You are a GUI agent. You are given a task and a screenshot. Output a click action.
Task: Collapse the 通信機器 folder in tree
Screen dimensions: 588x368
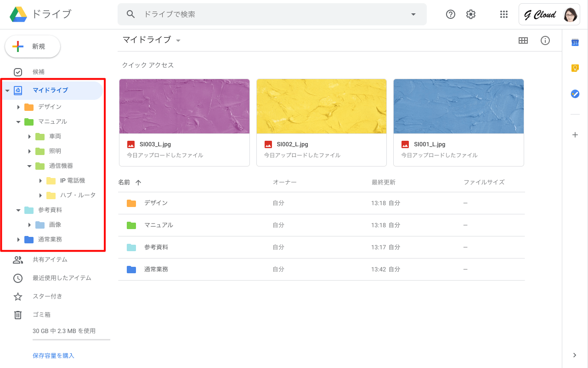[29, 166]
